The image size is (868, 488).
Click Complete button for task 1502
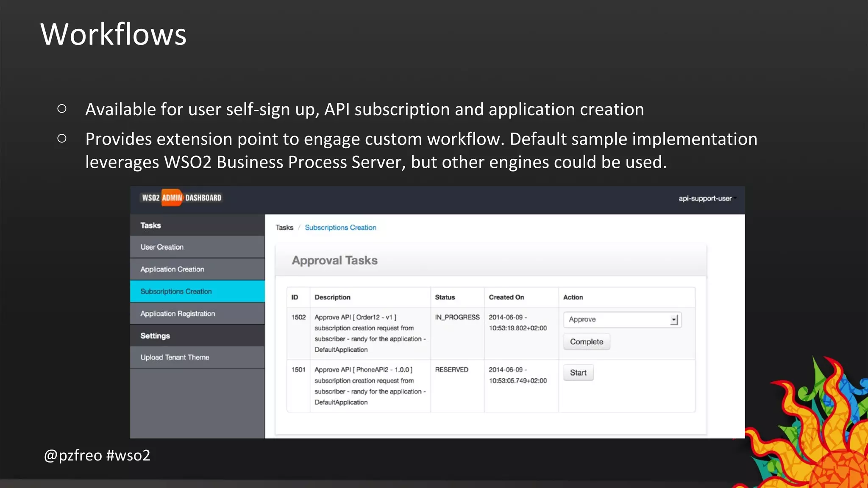point(587,342)
